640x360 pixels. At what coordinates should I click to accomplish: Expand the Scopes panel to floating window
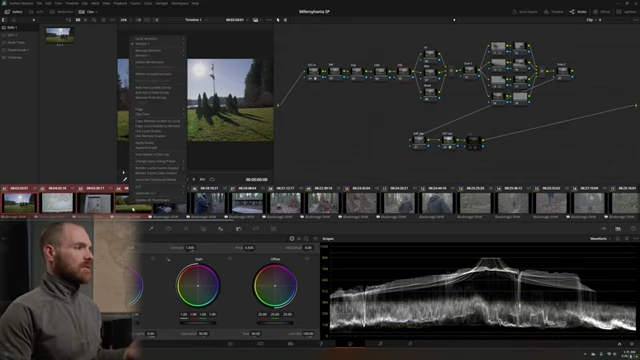pyautogui.click(x=627, y=239)
